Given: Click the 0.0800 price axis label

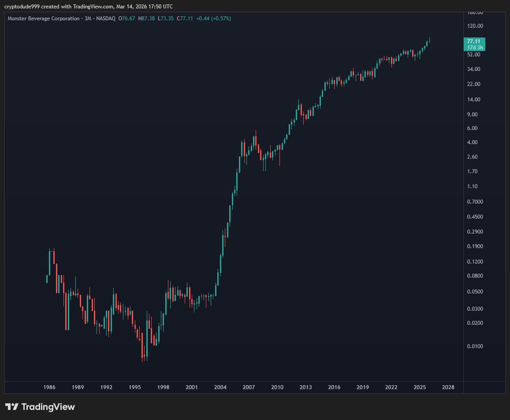Looking at the screenshot, I should click(475, 276).
